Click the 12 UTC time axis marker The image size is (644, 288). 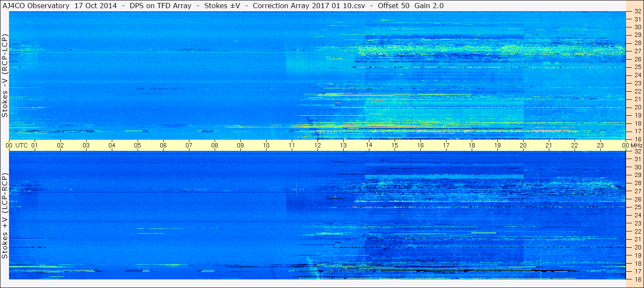tap(318, 146)
